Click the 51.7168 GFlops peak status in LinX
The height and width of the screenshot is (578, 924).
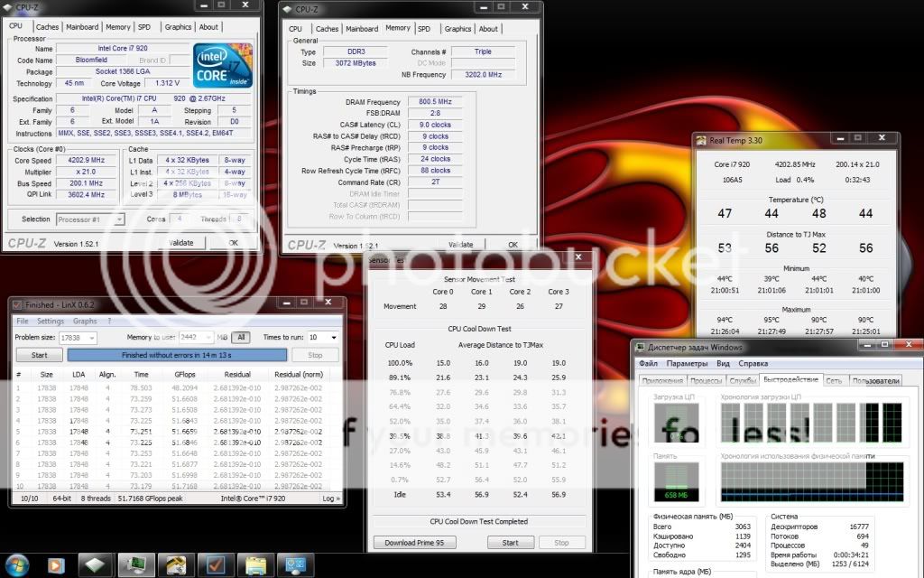coord(151,499)
